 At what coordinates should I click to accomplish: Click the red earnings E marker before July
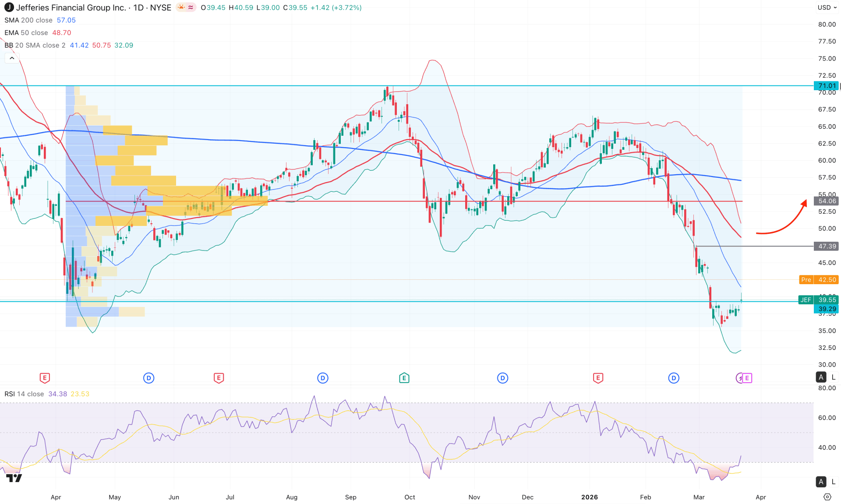click(x=219, y=378)
